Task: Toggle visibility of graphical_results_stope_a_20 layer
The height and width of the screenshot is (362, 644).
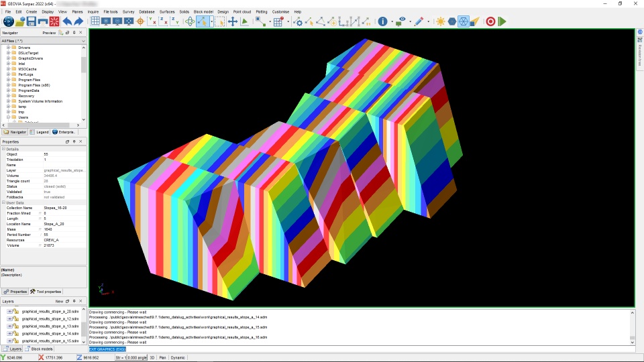Action: pyautogui.click(x=10, y=311)
